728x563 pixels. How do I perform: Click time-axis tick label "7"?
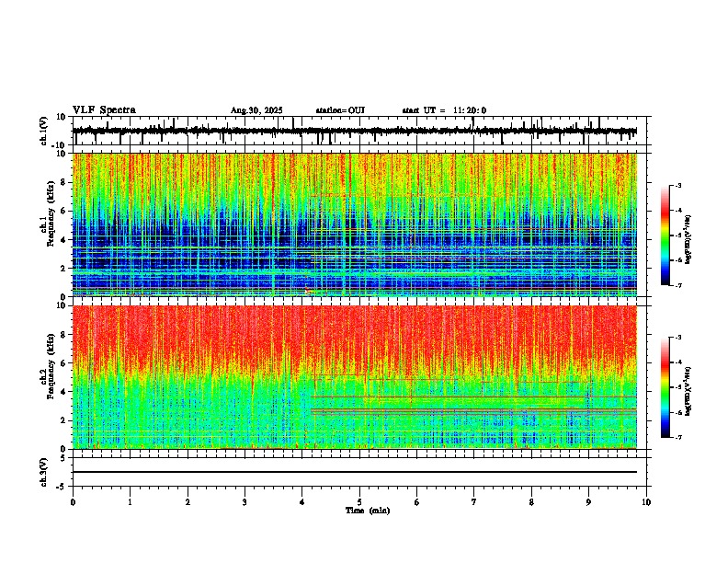coord(474,502)
